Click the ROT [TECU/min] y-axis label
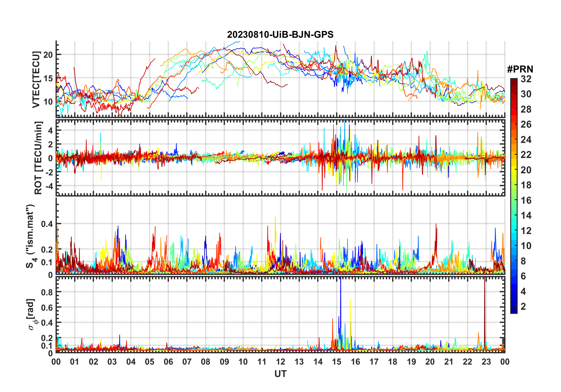 [x=38, y=158]
